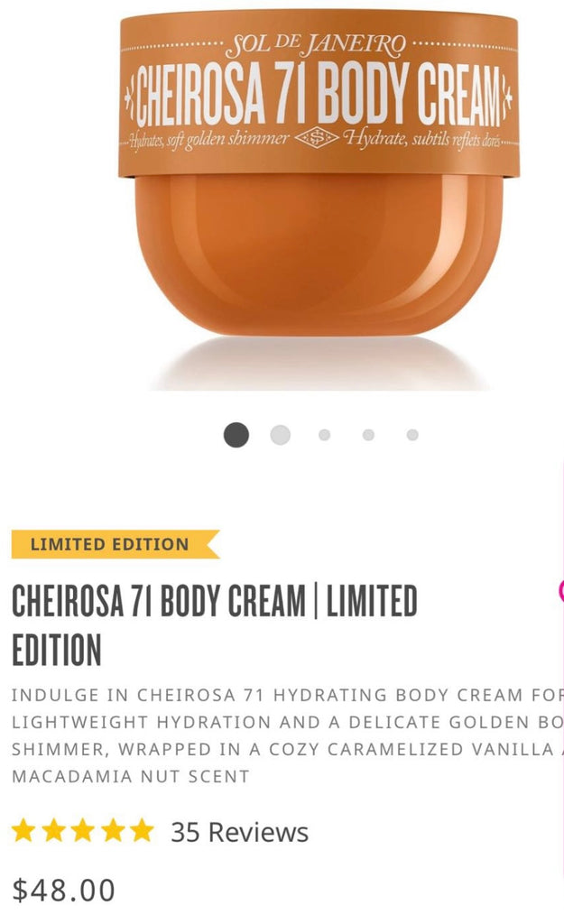The height and width of the screenshot is (924, 564).
Task: Click the first yellow rating star
Action: [23, 830]
